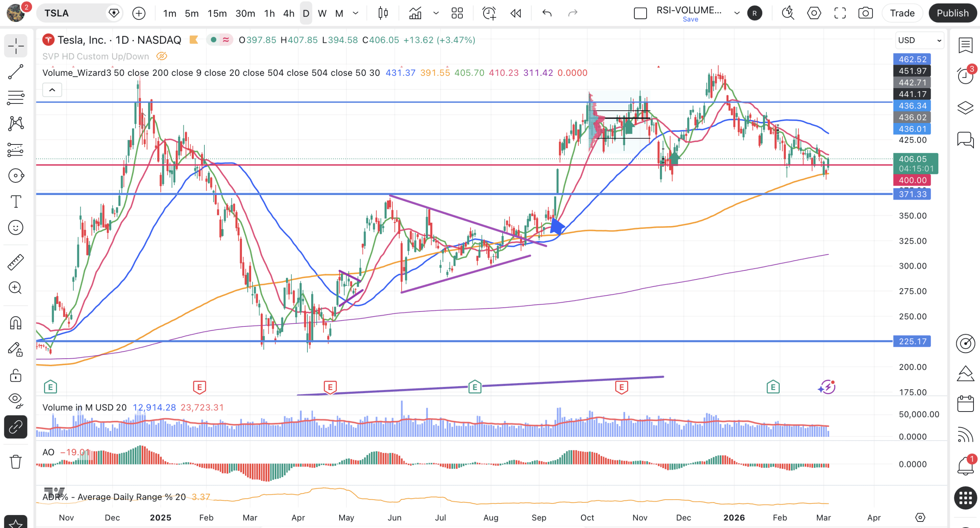980x528 pixels.
Task: Take a chart snapshot with camera icon
Action: click(x=865, y=13)
